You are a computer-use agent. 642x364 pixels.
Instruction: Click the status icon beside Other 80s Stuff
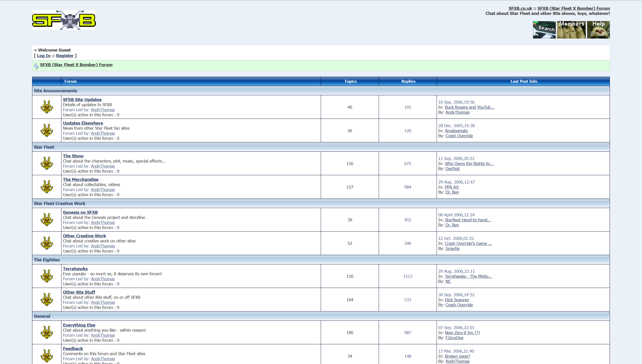click(47, 300)
